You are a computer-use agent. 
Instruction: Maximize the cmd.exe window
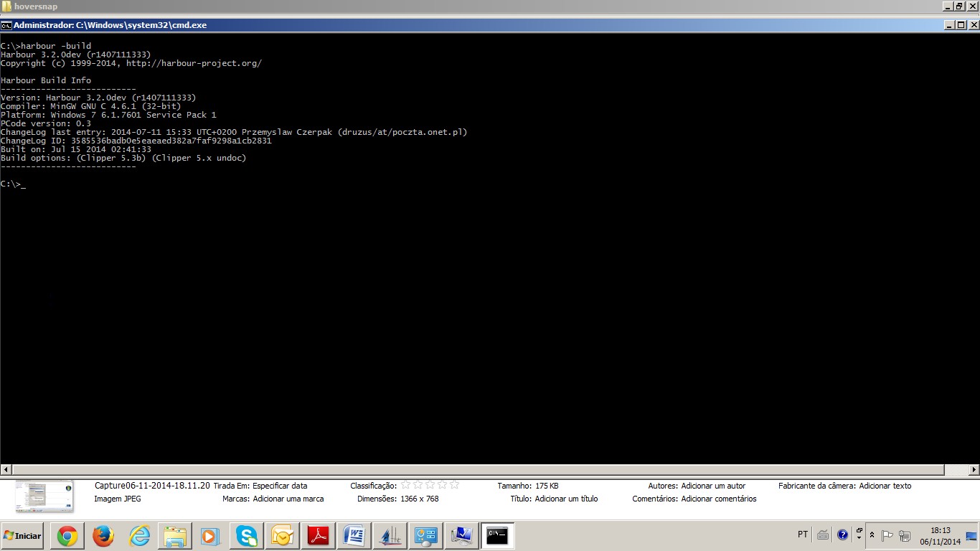coord(961,25)
